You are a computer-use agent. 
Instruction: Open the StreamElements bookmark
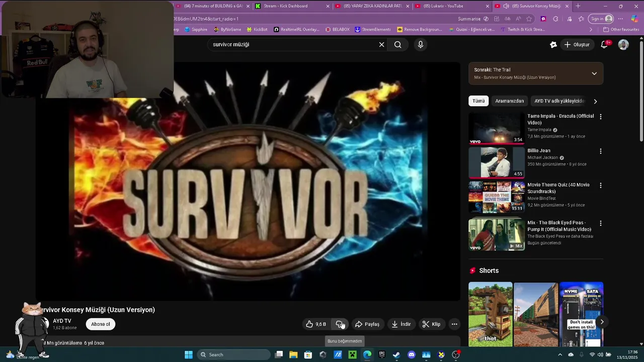pos(373,30)
